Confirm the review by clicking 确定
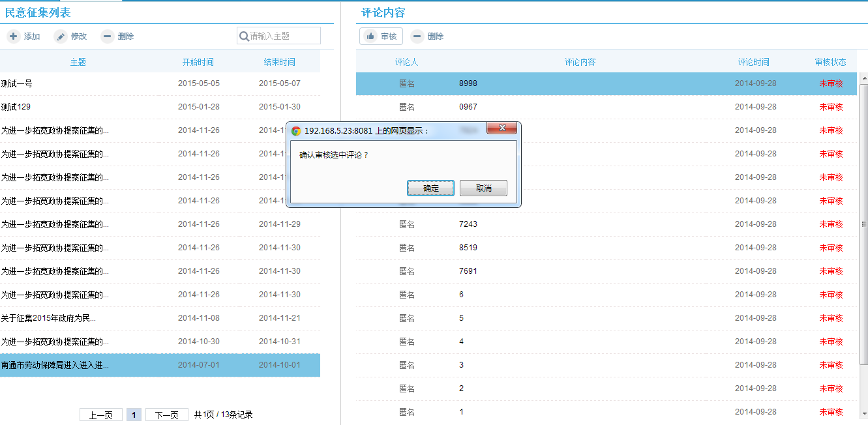Screen dimensions: 868x425 click(431, 188)
